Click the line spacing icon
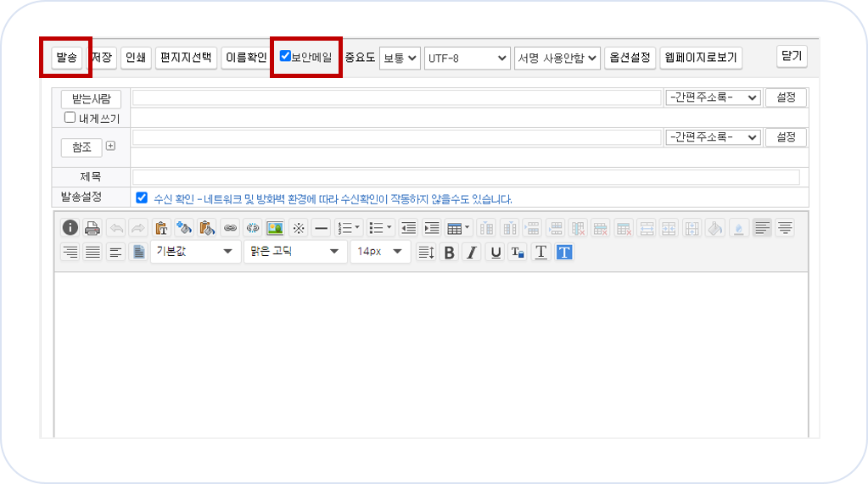Image resolution: width=868 pixels, height=484 pixels. coord(426,253)
